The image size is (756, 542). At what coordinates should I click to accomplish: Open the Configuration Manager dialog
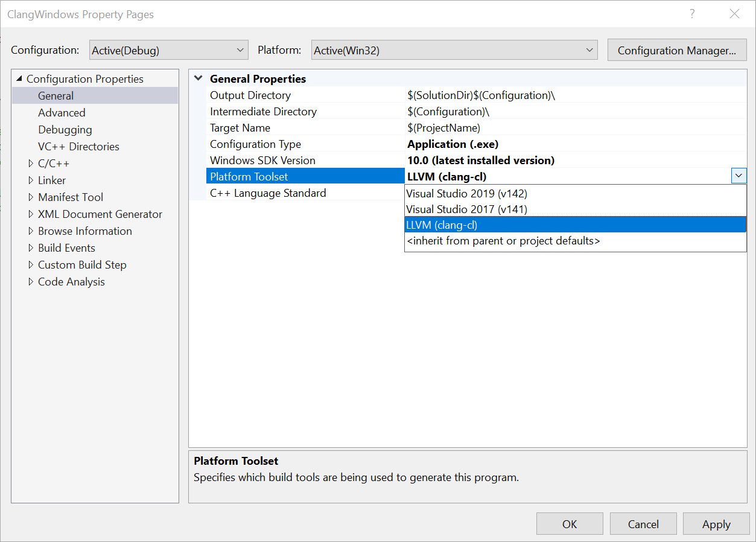click(x=676, y=50)
